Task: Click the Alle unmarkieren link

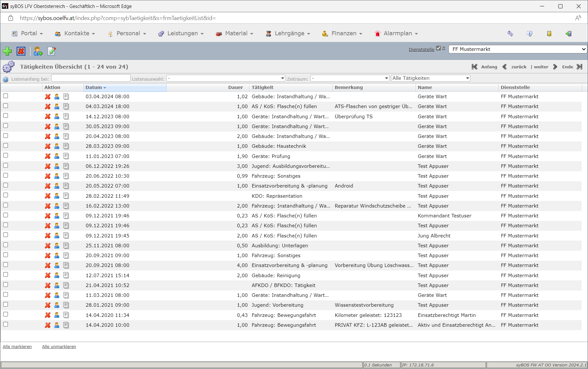Action: [x=59, y=347]
